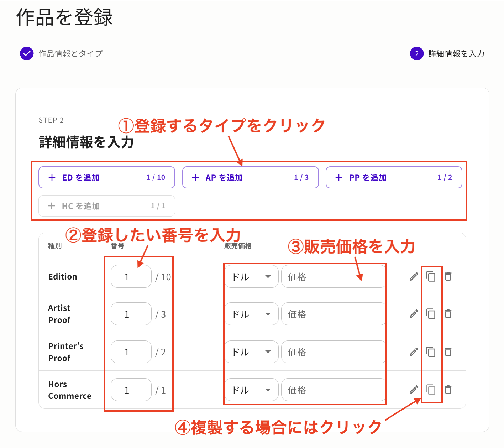Open currency dropdown in Edition row
The width and height of the screenshot is (504, 448).
[251, 276]
